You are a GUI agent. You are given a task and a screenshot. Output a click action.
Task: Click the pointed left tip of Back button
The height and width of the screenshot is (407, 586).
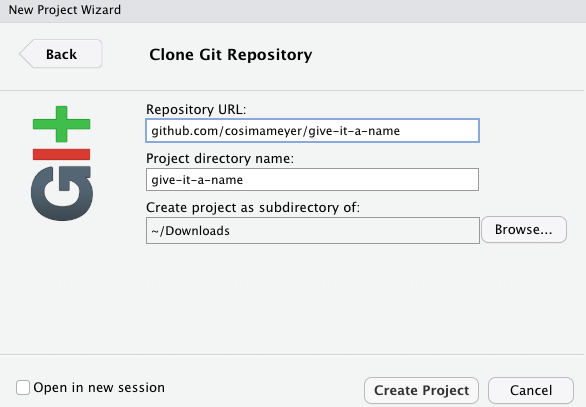[23, 54]
